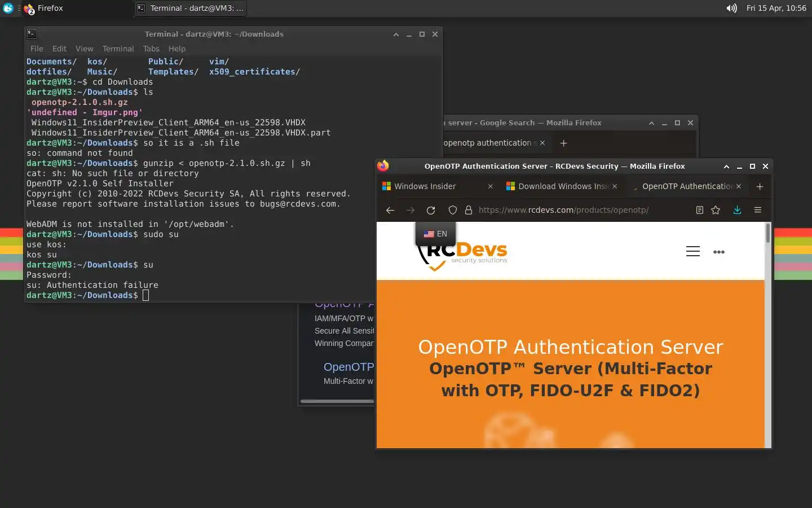Open the clock showing Fri 15 Apr, 10:56
Image resolution: width=812 pixels, height=508 pixels.
click(776, 8)
